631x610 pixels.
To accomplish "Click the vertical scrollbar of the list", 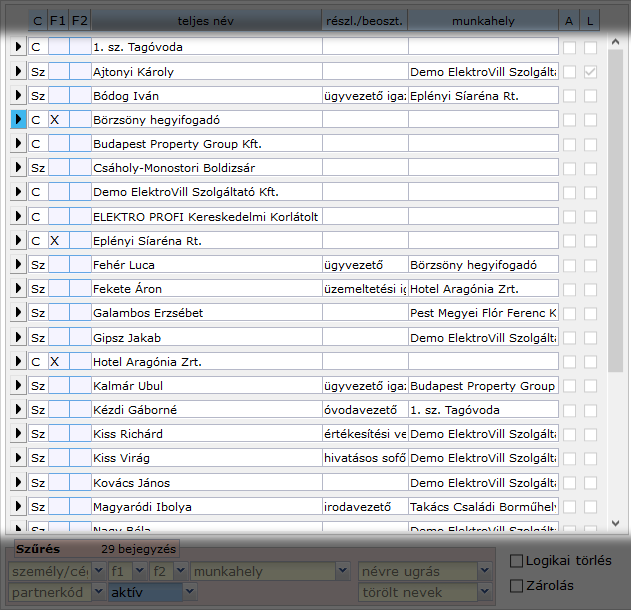I will pyautogui.click(x=616, y=200).
